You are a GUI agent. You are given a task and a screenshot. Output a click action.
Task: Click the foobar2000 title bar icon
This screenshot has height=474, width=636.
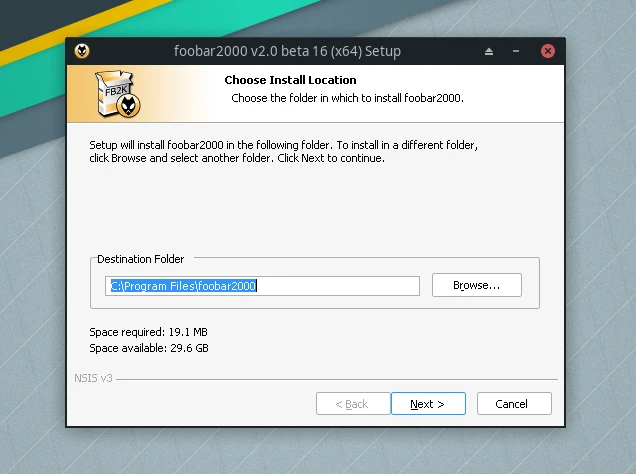tap(82, 51)
